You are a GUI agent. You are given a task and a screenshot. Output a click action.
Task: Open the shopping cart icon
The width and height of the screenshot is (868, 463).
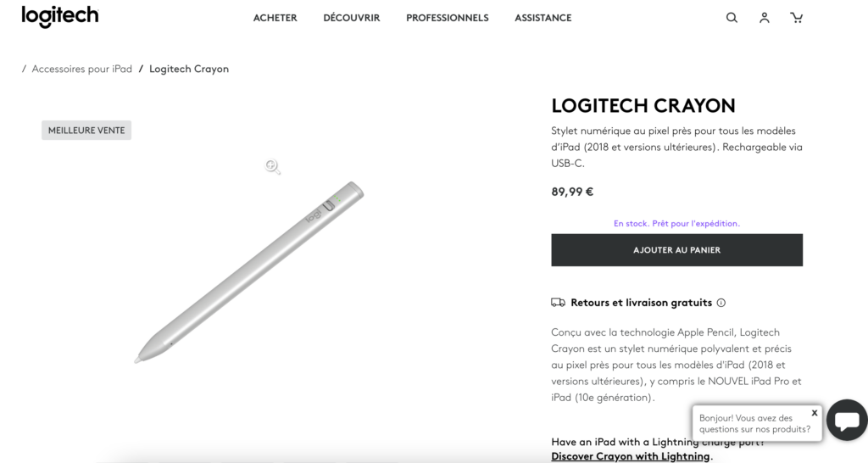click(796, 18)
